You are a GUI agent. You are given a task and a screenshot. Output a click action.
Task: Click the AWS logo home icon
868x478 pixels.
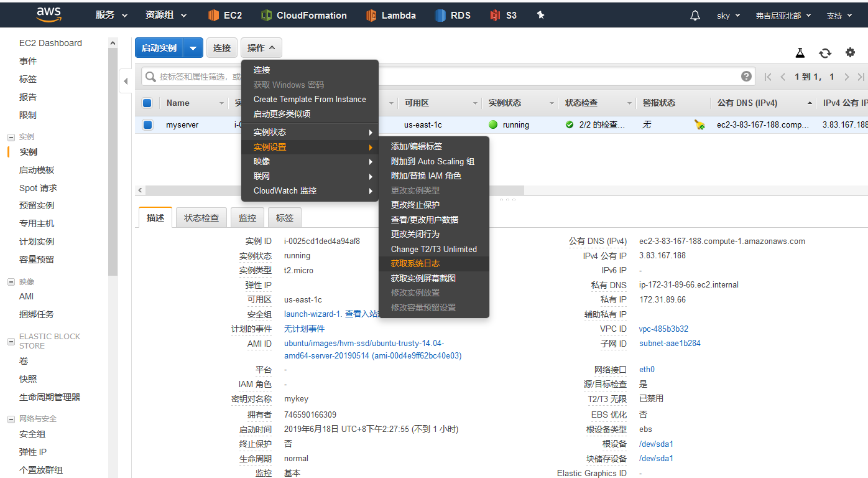coord(49,14)
